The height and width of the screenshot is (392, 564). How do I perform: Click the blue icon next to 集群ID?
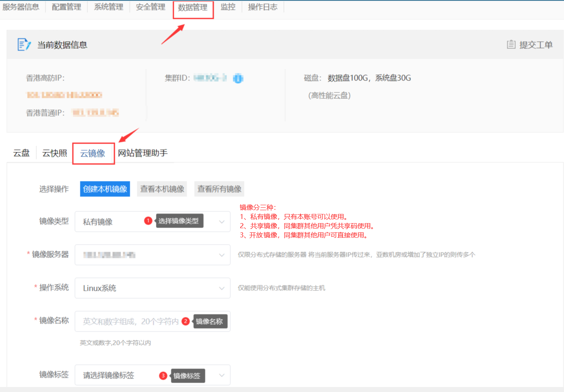[238, 78]
